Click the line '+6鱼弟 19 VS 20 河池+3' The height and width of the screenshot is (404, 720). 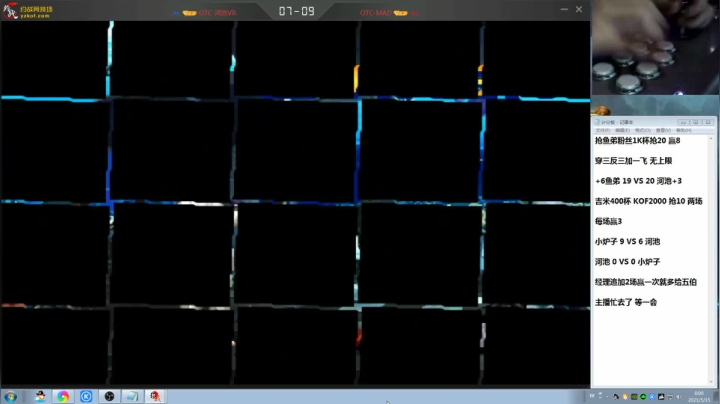tap(638, 181)
